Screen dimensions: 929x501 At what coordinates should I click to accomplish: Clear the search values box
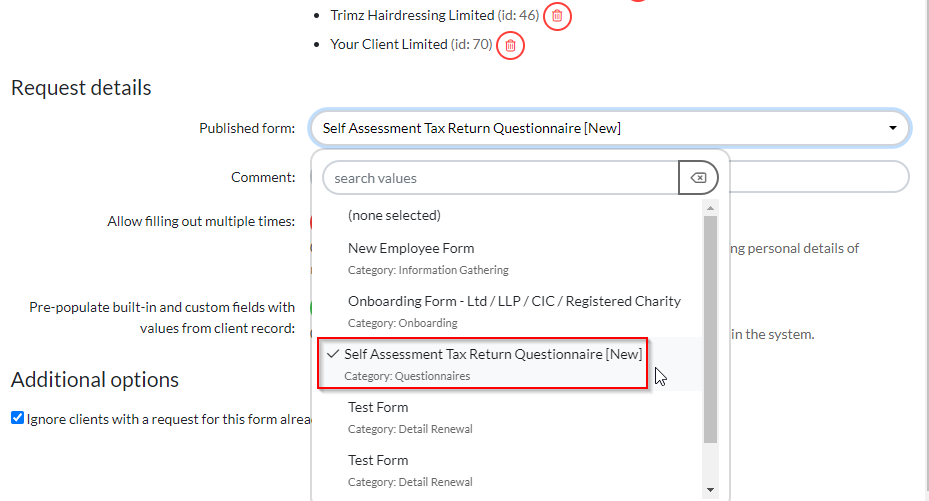point(698,178)
